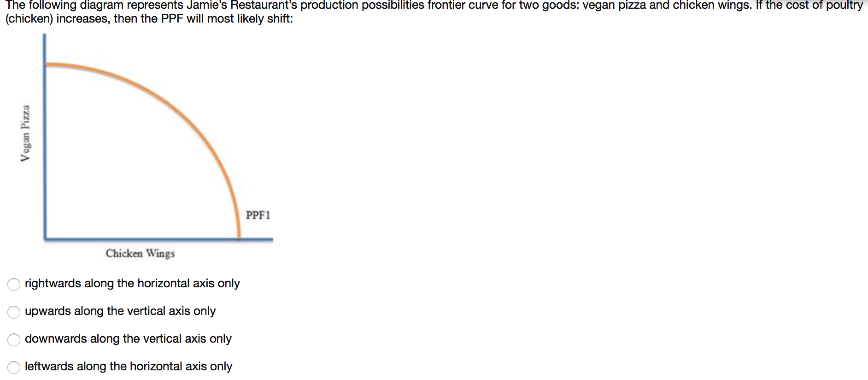The height and width of the screenshot is (380, 868).
Task: Click the "Chicken Wings" axis label
Action: pyautogui.click(x=140, y=253)
